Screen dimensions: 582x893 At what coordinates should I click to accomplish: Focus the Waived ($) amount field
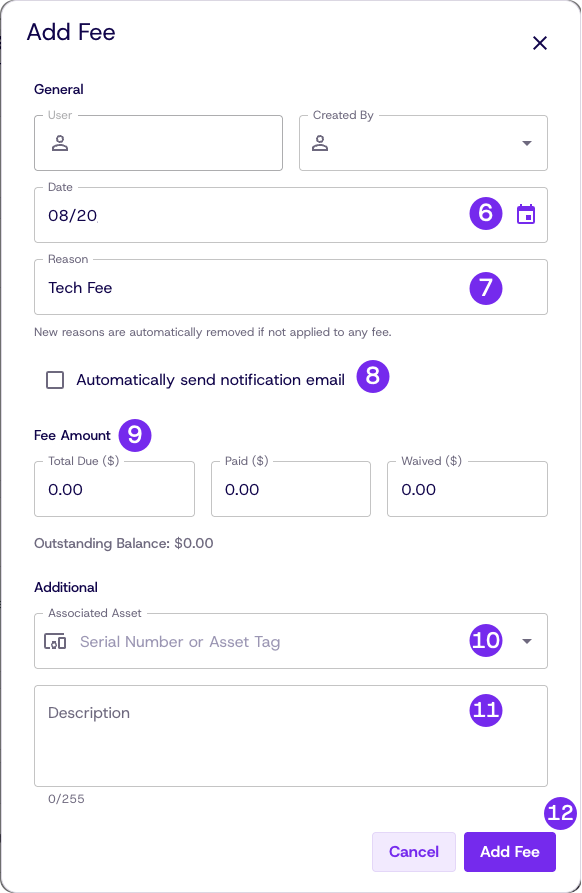click(x=468, y=489)
